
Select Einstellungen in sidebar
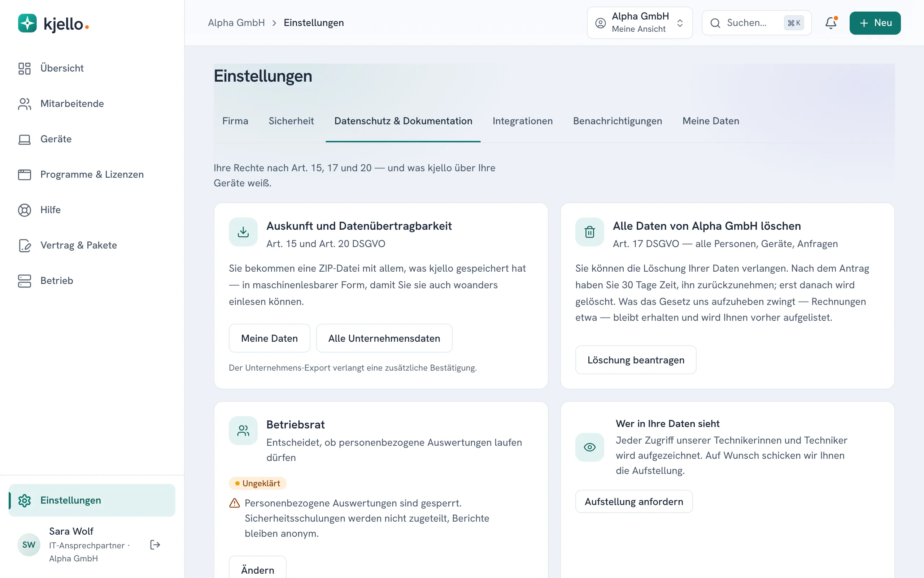click(x=92, y=500)
